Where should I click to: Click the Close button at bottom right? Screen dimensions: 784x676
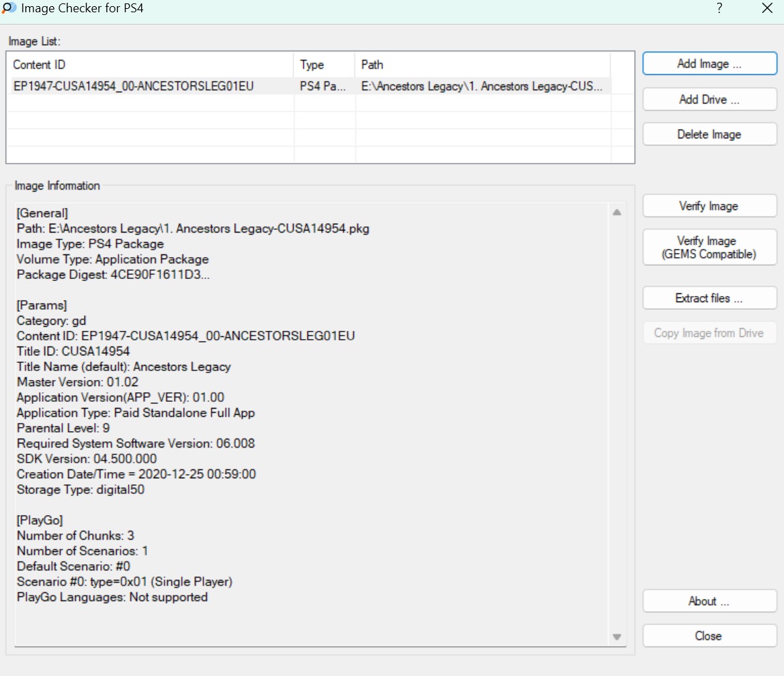coord(709,636)
